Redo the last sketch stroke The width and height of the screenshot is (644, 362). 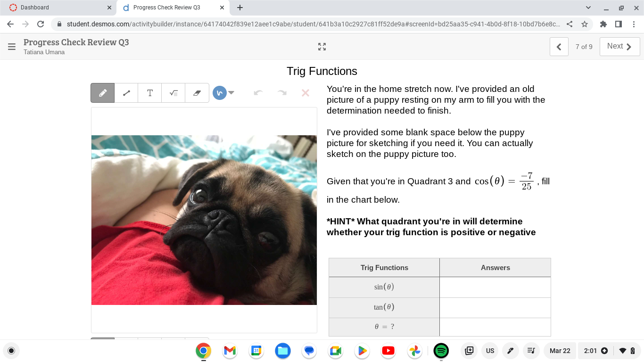coord(282,93)
